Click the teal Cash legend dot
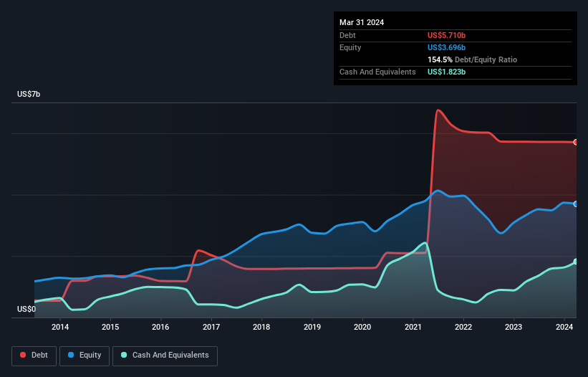Viewport: 588px width, 377px height. pyautogui.click(x=124, y=355)
